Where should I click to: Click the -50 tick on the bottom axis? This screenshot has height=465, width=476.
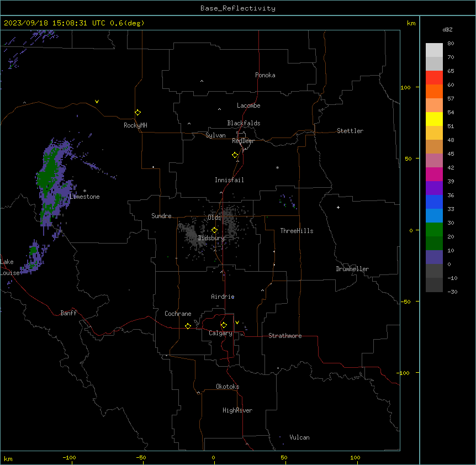(x=141, y=457)
